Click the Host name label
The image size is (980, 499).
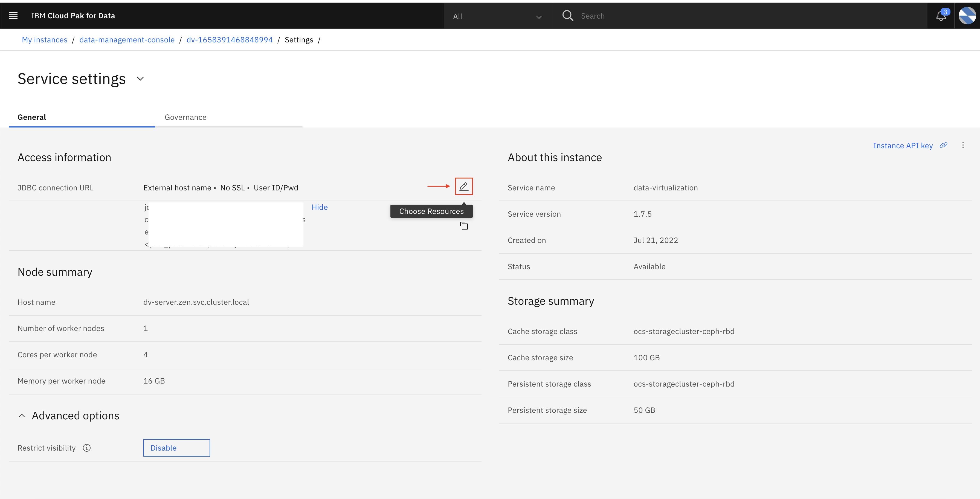coord(36,302)
